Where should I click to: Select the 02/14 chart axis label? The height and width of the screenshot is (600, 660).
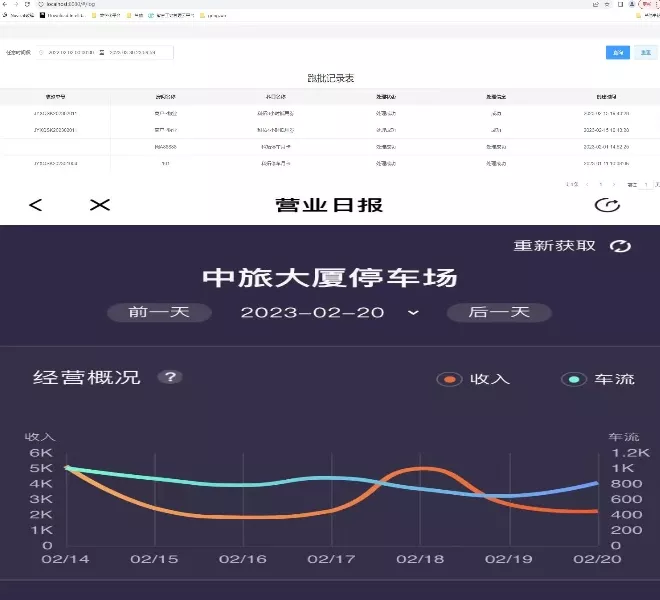coord(65,559)
